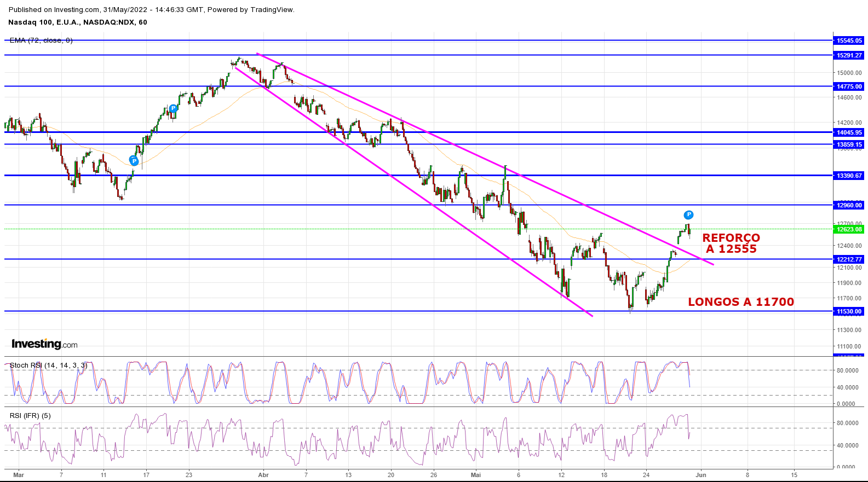Click the 11900.00 tick on the price axis

(849, 283)
